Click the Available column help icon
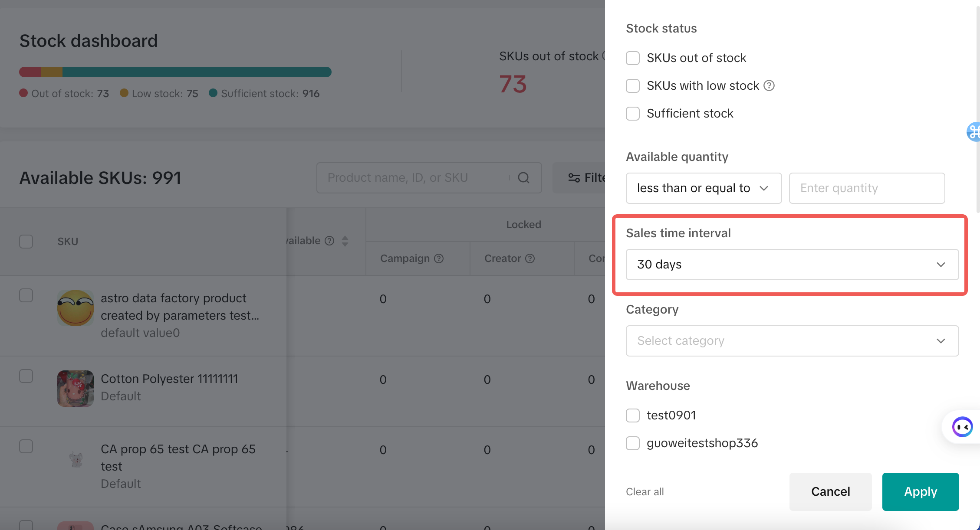 tap(330, 241)
